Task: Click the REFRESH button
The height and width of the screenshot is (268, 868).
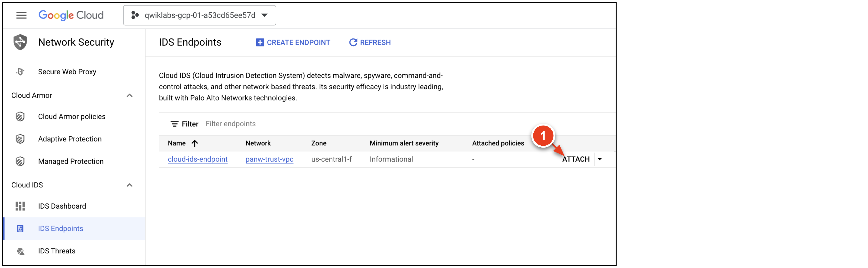Action: point(370,42)
